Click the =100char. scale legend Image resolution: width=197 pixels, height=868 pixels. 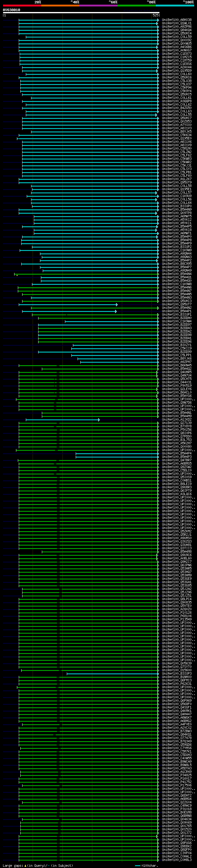click(x=146, y=866)
